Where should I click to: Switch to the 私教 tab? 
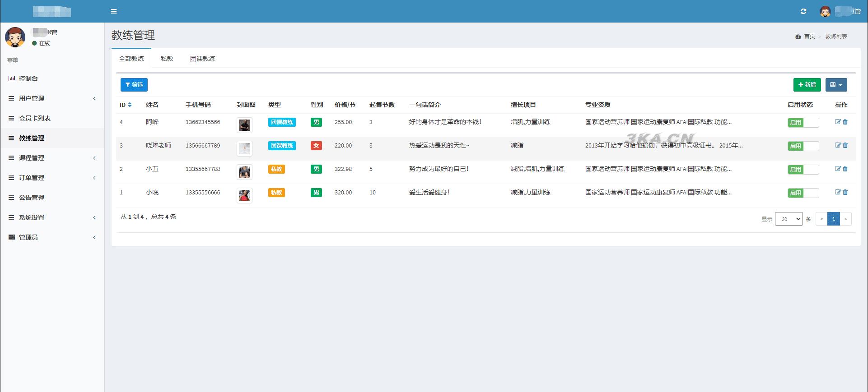pyautogui.click(x=167, y=59)
